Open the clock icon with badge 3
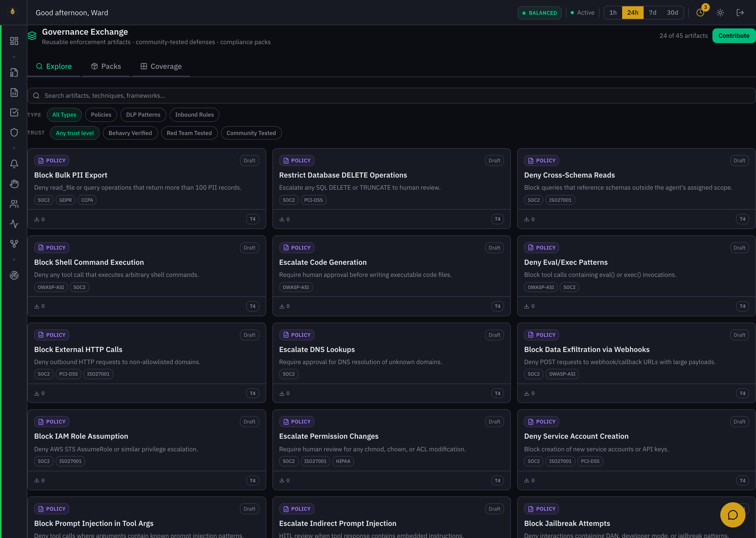 tap(700, 12)
